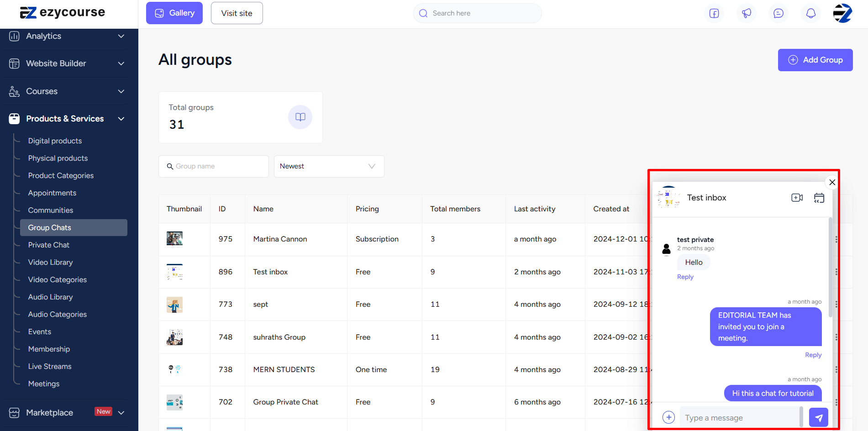Start a video meeting in Test inbox chat

click(x=797, y=198)
